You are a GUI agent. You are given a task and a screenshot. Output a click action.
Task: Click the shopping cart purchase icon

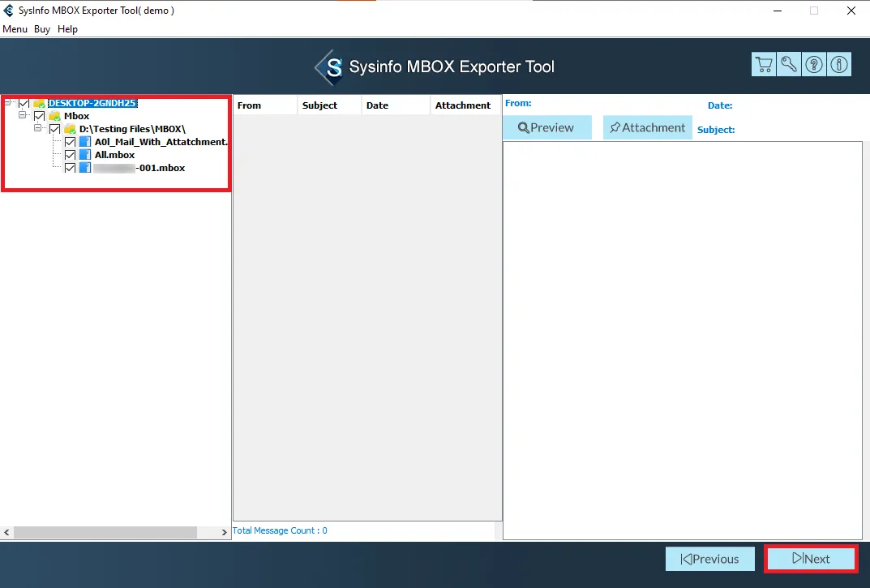(763, 65)
